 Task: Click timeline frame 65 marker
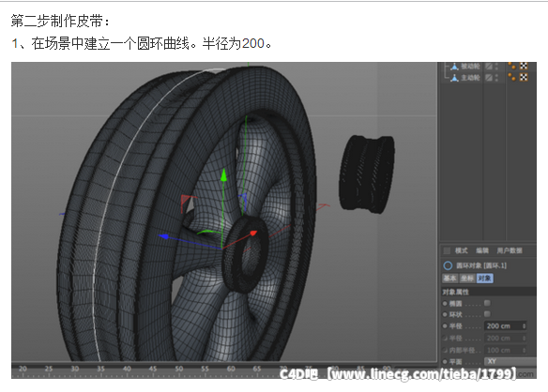[257, 369]
